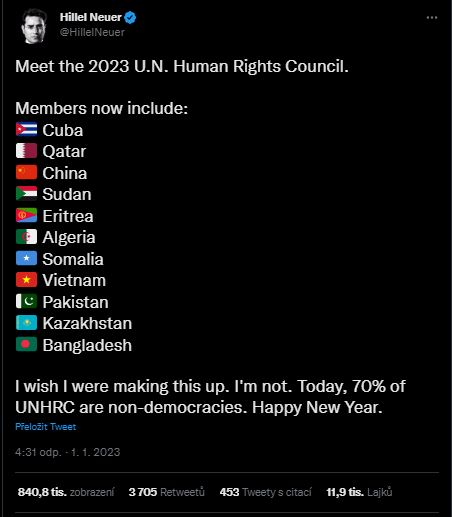Click the Pakistan flag emoji
The height and width of the screenshot is (517, 452).
26,301
